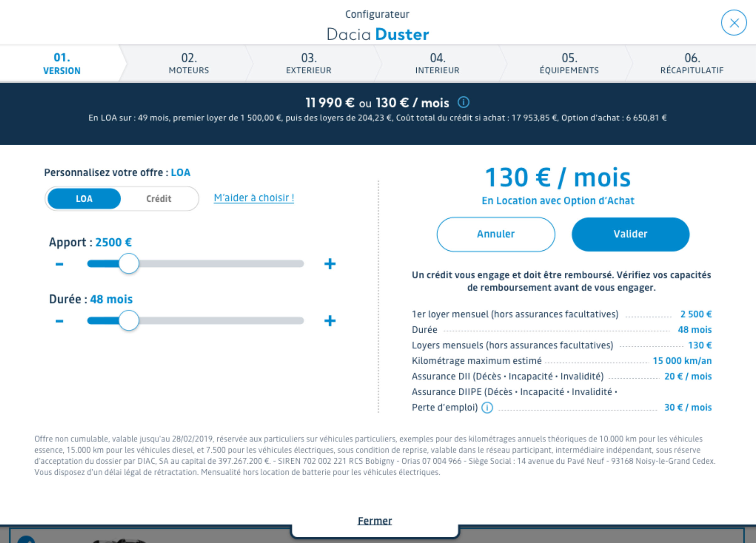Image resolution: width=756 pixels, height=543 pixels.
Task: Open the 01. Version step
Action: [x=62, y=63]
